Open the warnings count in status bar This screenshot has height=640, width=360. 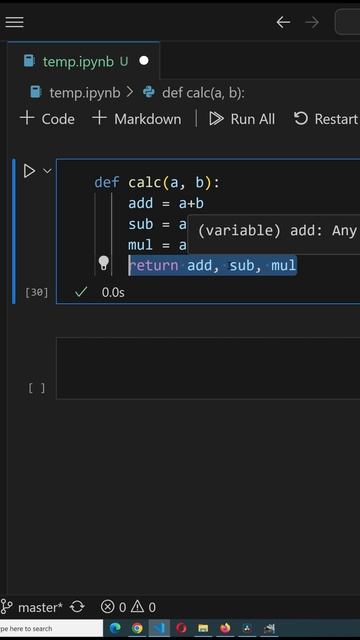[143, 607]
